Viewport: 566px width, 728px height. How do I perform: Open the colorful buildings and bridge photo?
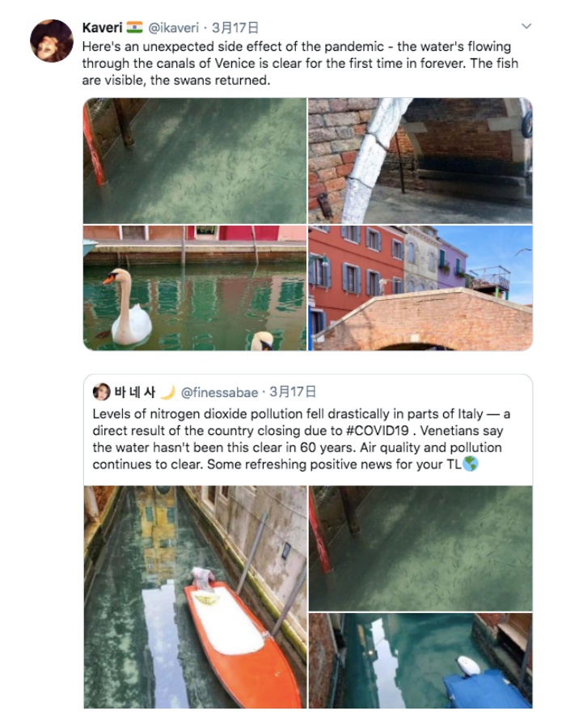pos(420,288)
